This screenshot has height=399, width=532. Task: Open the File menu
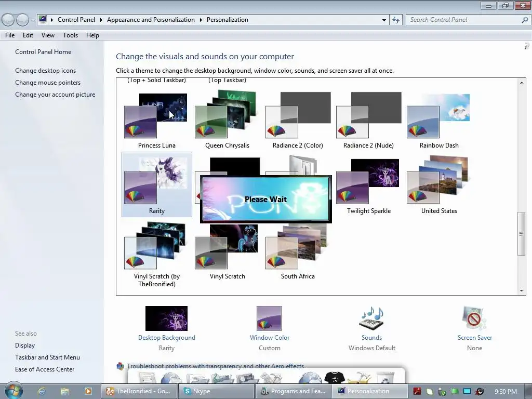point(10,35)
